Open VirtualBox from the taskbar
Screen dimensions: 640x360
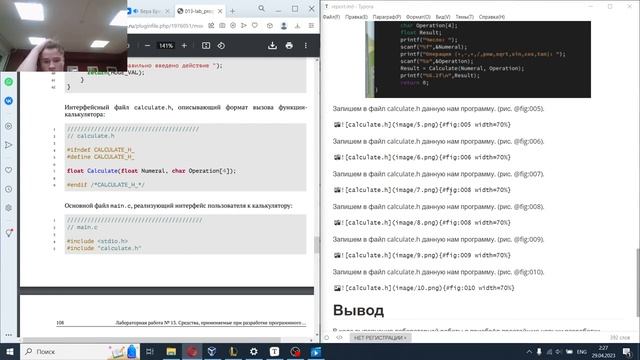(x=212, y=351)
